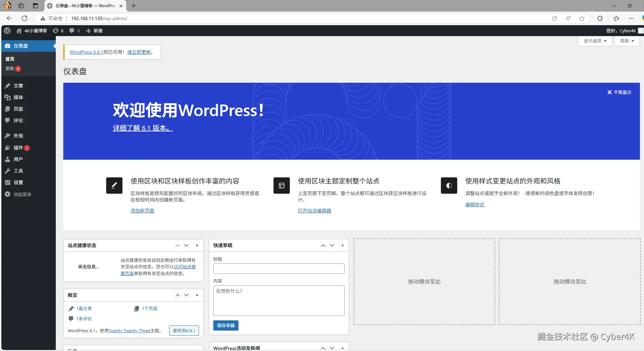Collapse sidebar with 收起菜单
The image size is (644, 351).
pos(29,194)
